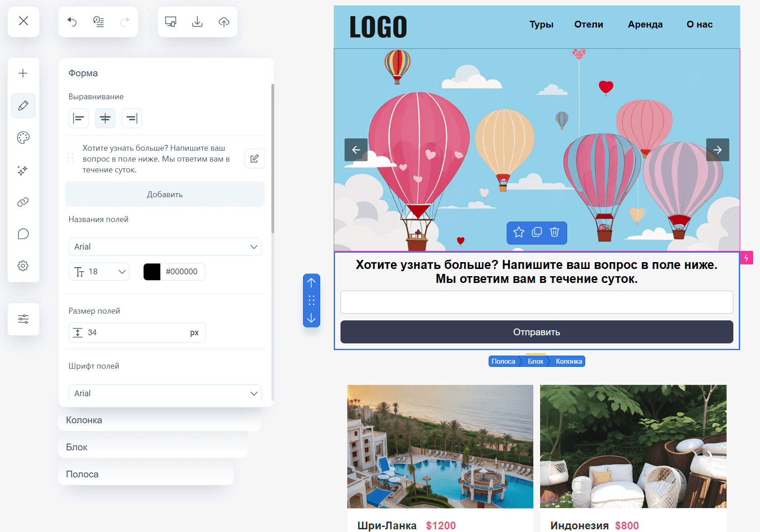Move block up with the arrow
The image size is (760, 532).
point(312,283)
